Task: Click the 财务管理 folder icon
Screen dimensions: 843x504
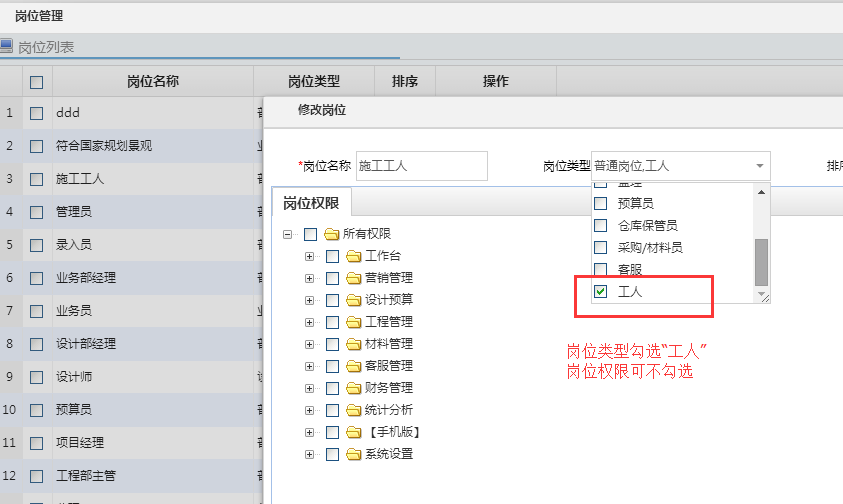Action: coord(354,388)
